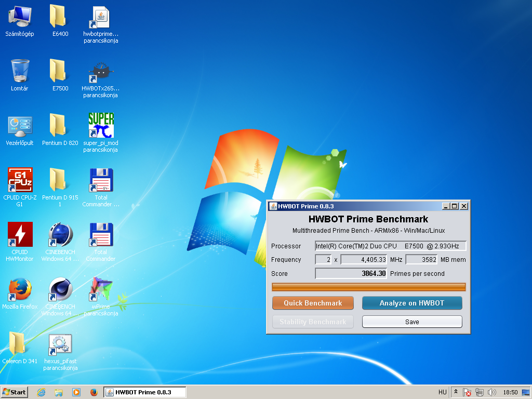This screenshot has width=532, height=399.
Task: Click the clock showing 18:50
Action: pos(510,392)
